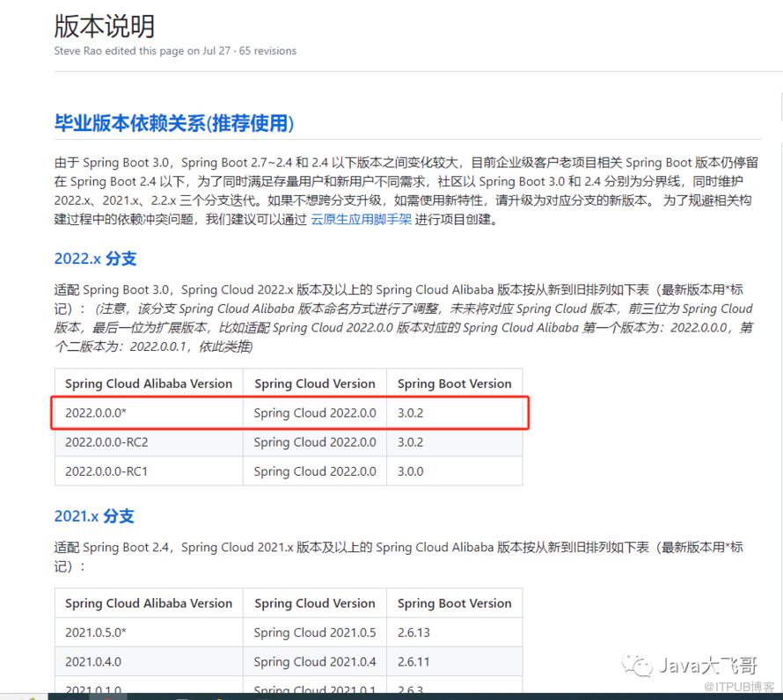Click Spring Cloud Alibaba Version header in 2021.x table
This screenshot has width=783, height=700.
tap(149, 603)
